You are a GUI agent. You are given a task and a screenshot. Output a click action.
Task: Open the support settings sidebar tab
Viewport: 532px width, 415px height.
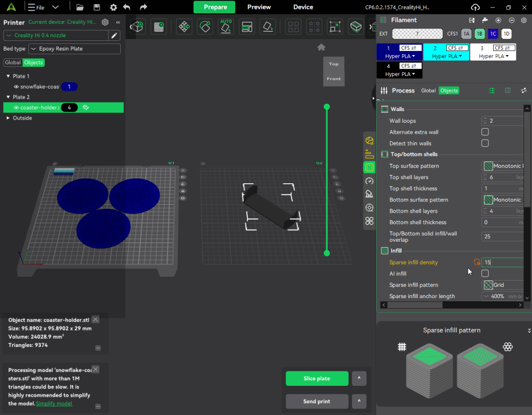(369, 194)
